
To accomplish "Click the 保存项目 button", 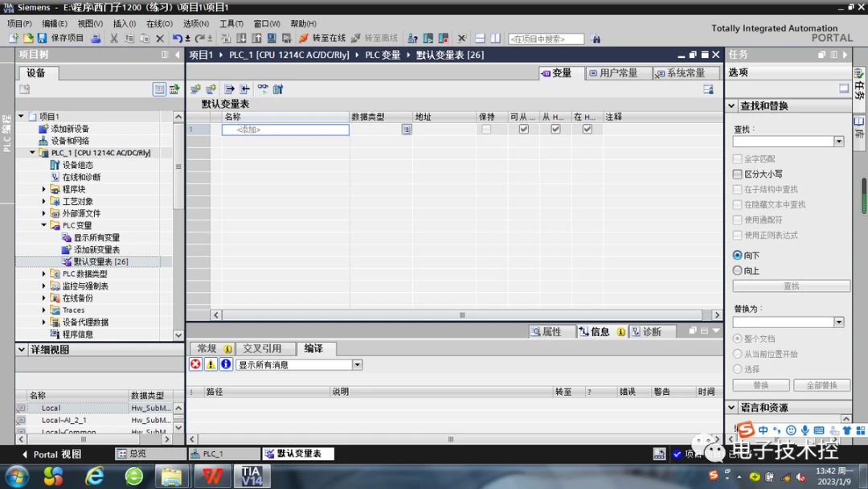I will (60, 39).
